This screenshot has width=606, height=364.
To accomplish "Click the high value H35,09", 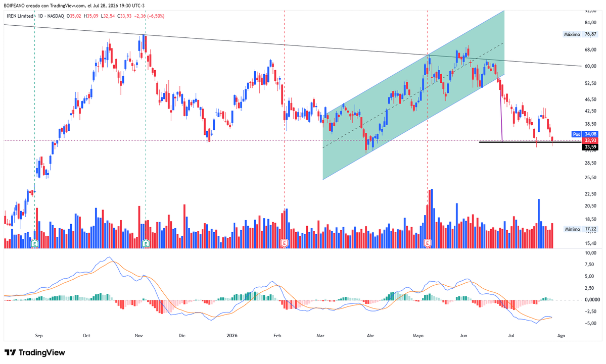I will click(91, 16).
